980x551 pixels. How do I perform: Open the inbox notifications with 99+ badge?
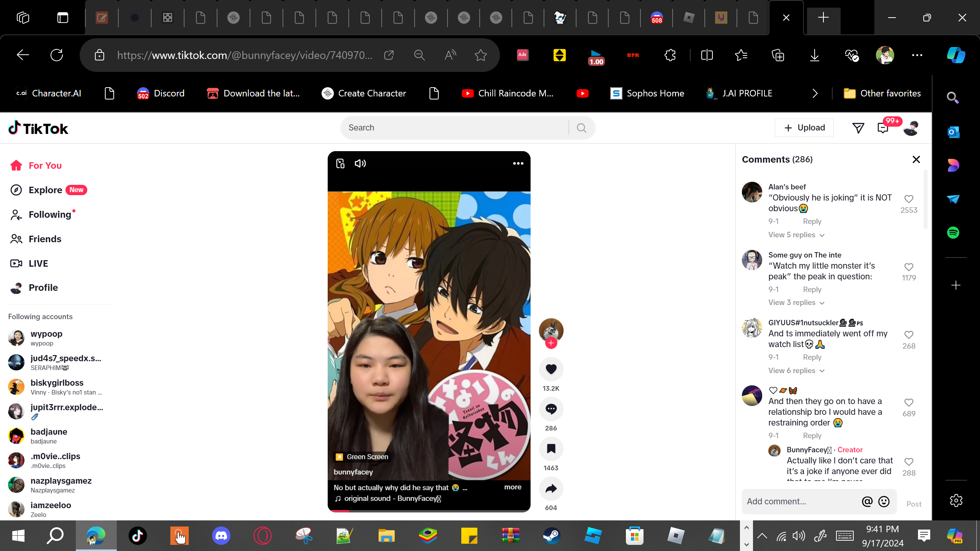pos(883,128)
